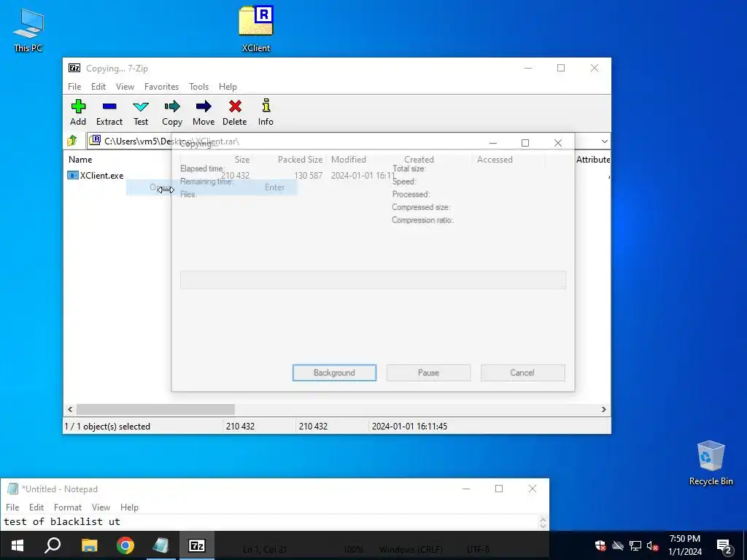Click '1 / 1 object(s) selected' status text

point(107,426)
